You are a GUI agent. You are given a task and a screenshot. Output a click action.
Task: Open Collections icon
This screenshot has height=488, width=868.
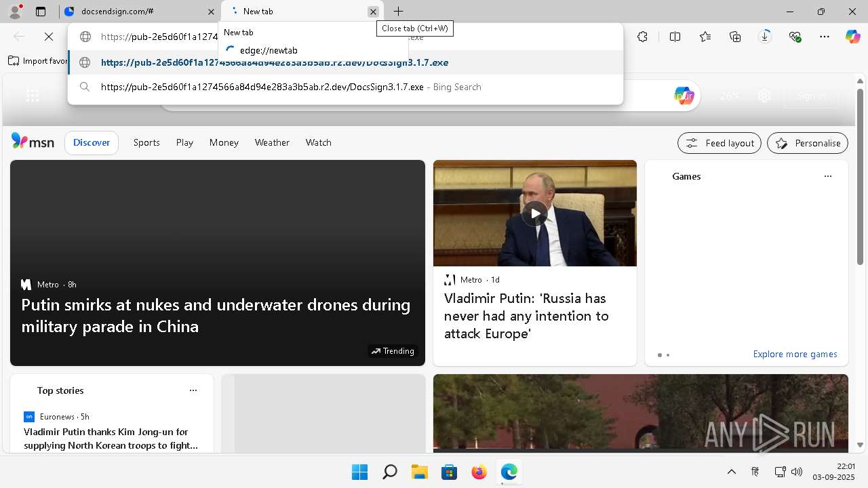[735, 37]
